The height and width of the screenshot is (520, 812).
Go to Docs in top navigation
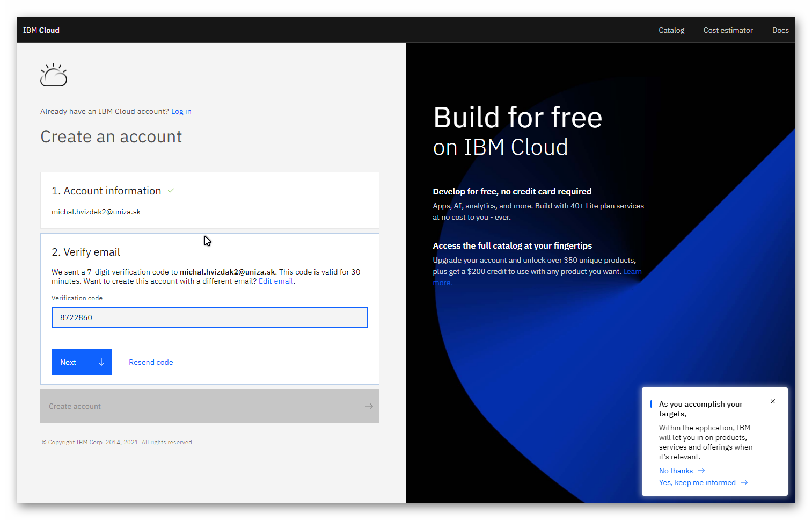(x=780, y=30)
